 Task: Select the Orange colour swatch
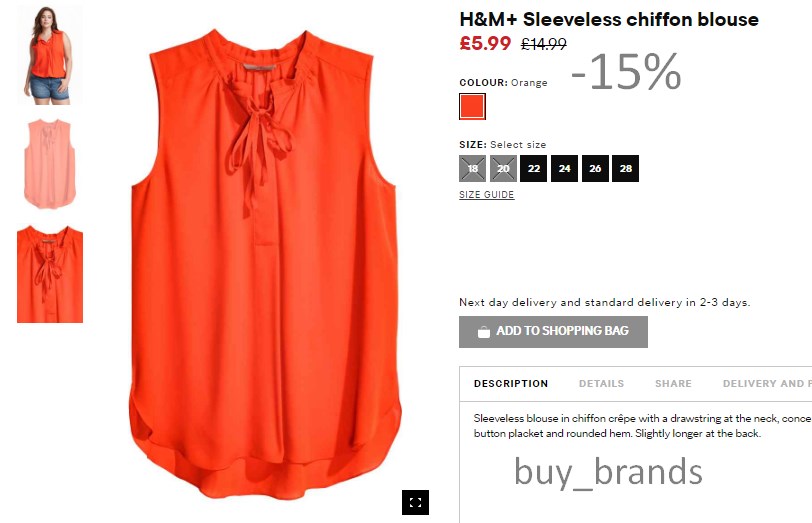pyautogui.click(x=472, y=106)
